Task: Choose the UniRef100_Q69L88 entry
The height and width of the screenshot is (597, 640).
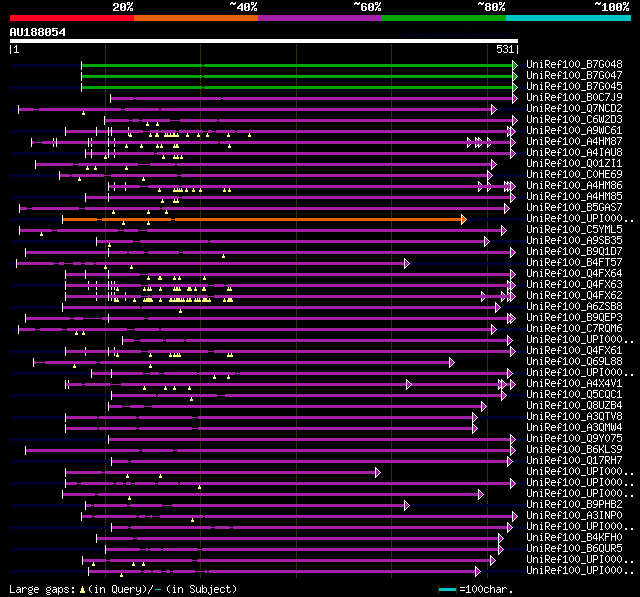Action: [574, 362]
